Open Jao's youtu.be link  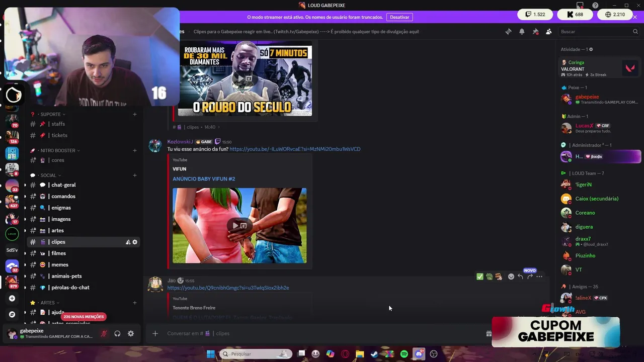228,288
